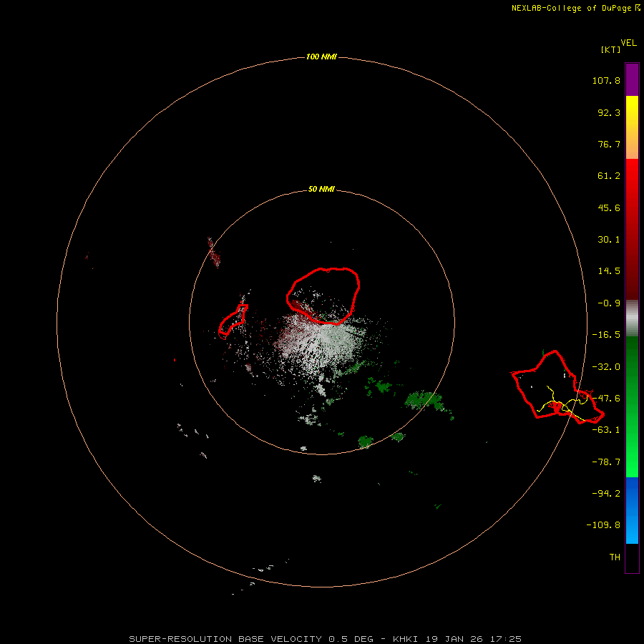644x644 pixels.
Task: Click the NEXLAB-College of DuPage label
Action: point(575,8)
